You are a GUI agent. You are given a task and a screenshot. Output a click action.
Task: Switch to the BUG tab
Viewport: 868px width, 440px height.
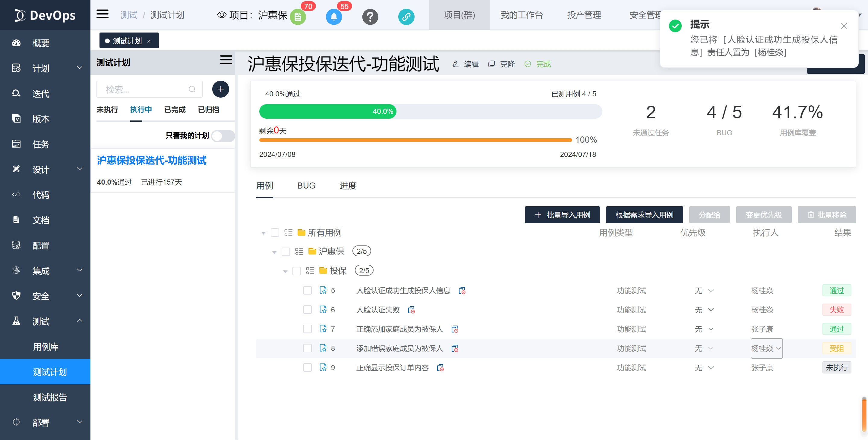[306, 186]
